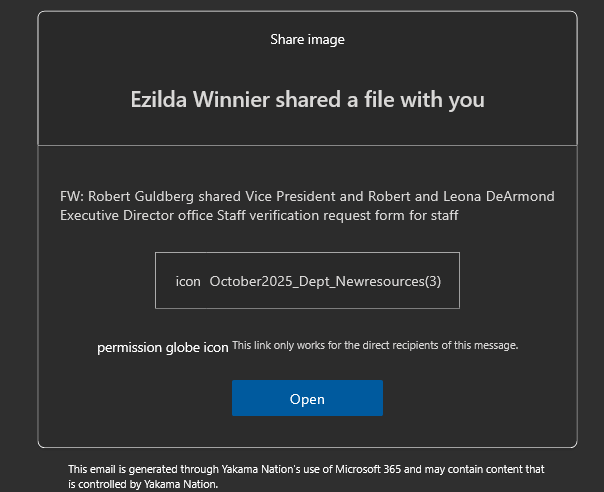Click the 'link only works for direct recipients' note
This screenshot has width=604, height=492.
[375, 345]
